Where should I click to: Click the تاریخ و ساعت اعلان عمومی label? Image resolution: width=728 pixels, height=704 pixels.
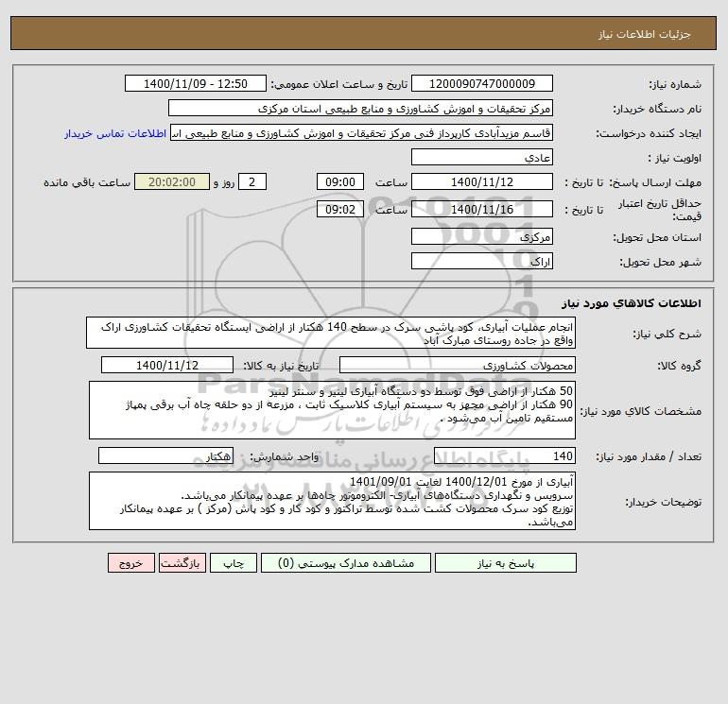[338, 84]
